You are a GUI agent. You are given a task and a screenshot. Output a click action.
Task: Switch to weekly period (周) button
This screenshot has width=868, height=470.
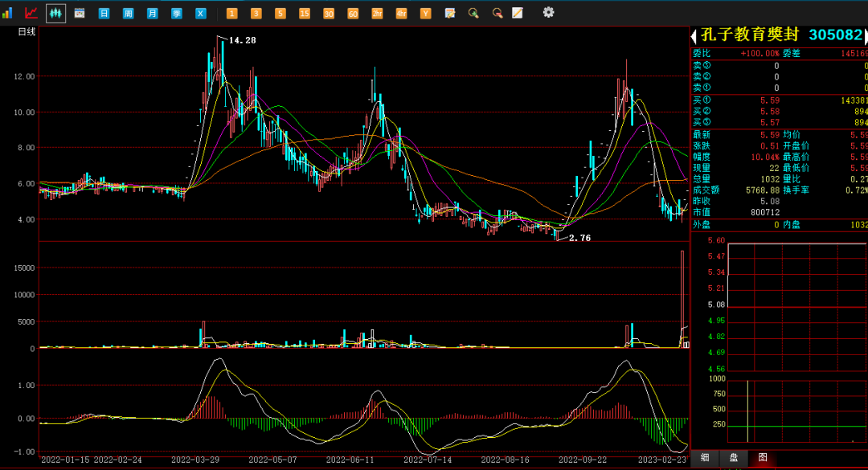(x=128, y=14)
